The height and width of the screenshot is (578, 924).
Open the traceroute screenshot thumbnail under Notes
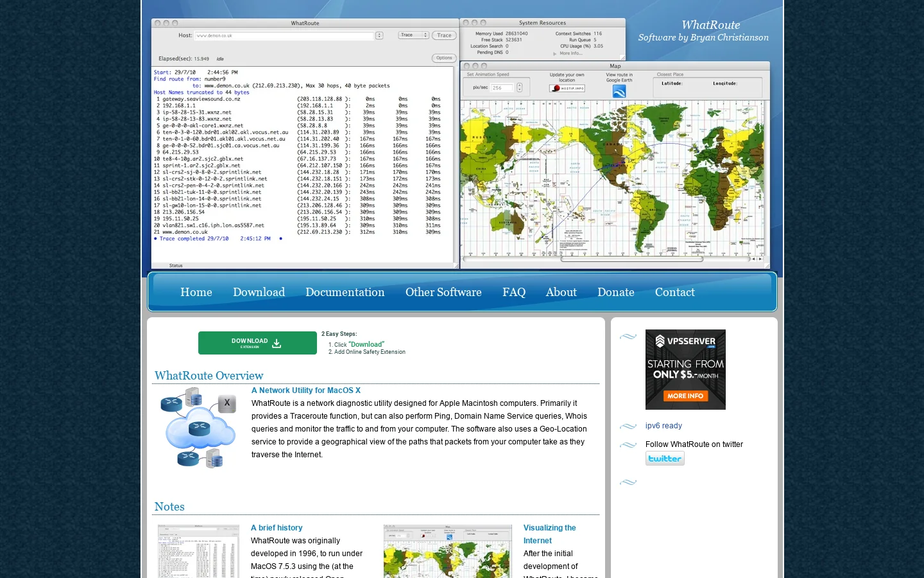click(x=198, y=551)
